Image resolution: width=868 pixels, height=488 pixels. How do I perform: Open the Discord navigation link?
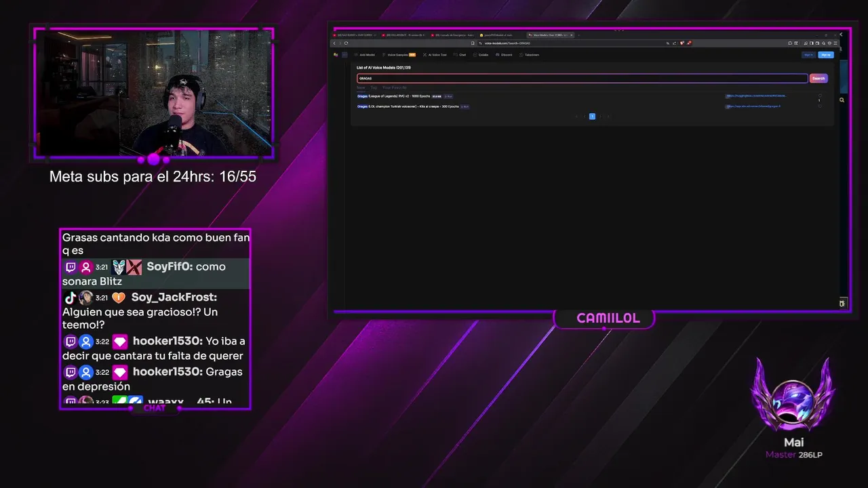tap(504, 55)
